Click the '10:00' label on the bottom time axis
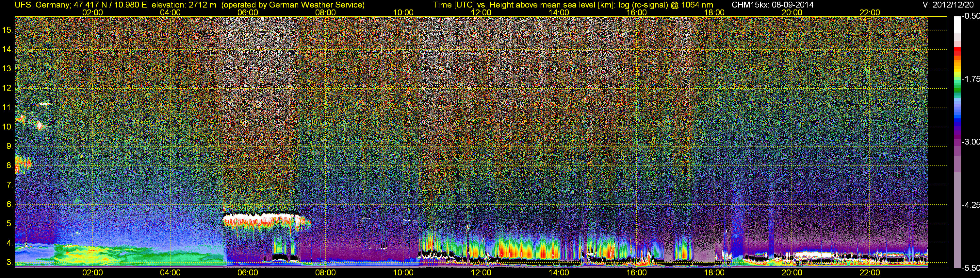Viewport: 980px width, 278px height. pyautogui.click(x=403, y=273)
